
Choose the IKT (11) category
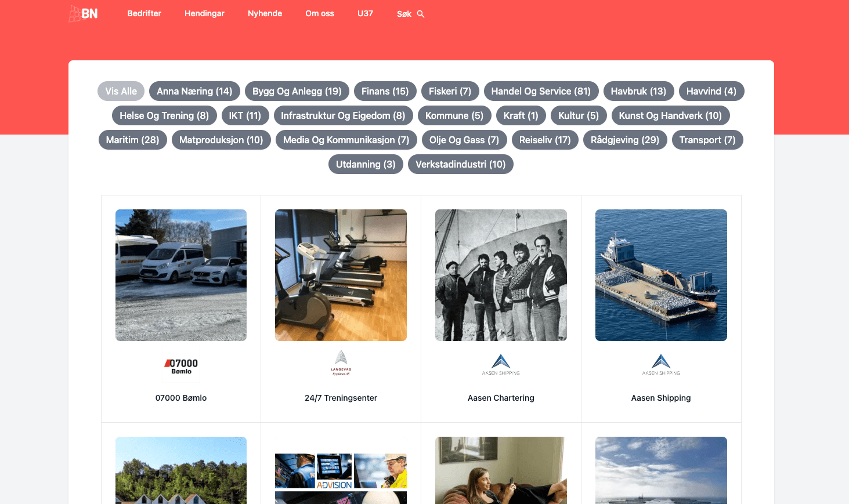pos(245,115)
